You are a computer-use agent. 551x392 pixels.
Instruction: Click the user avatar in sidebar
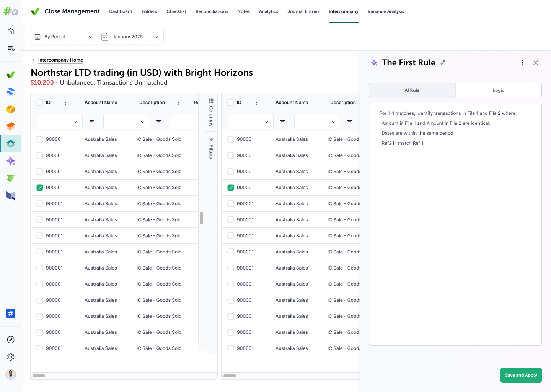[x=11, y=374]
